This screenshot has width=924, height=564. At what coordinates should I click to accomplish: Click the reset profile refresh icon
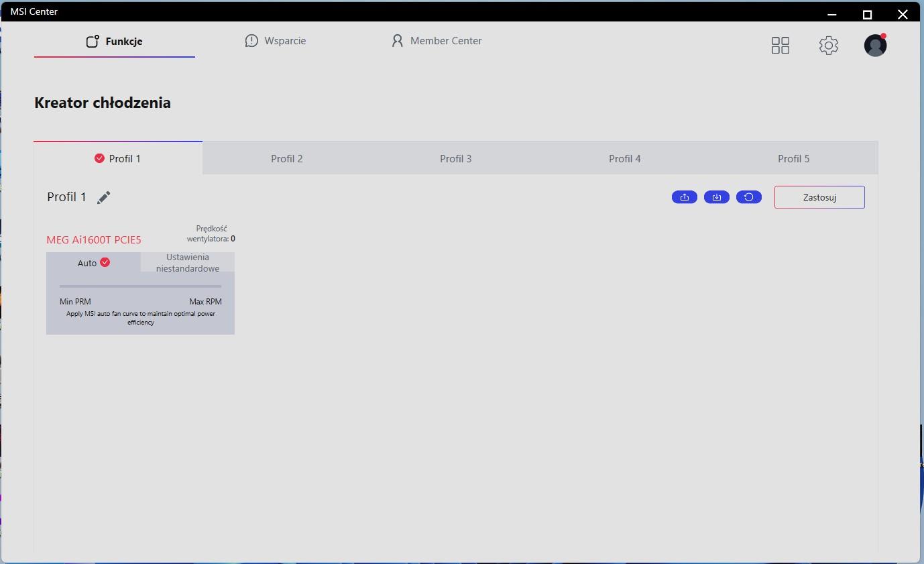coord(749,197)
